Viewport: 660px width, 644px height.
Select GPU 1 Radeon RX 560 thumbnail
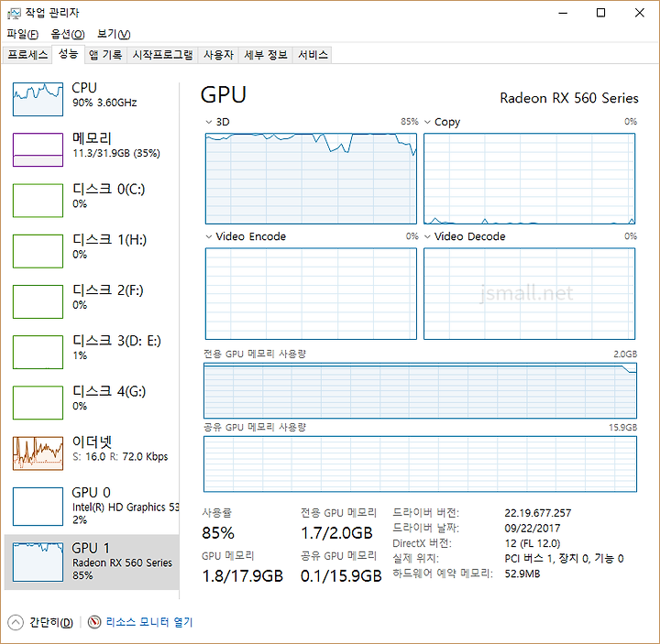[x=38, y=562]
